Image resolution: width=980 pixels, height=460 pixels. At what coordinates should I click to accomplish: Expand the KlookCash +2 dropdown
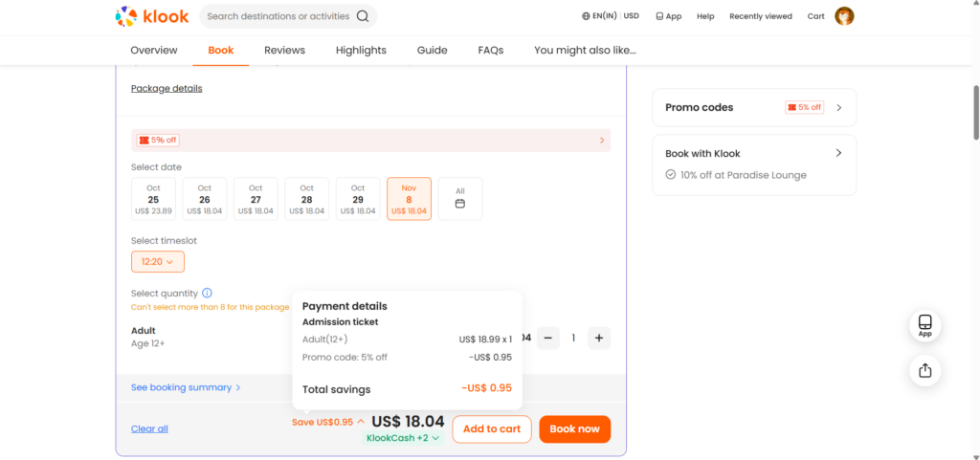click(403, 438)
